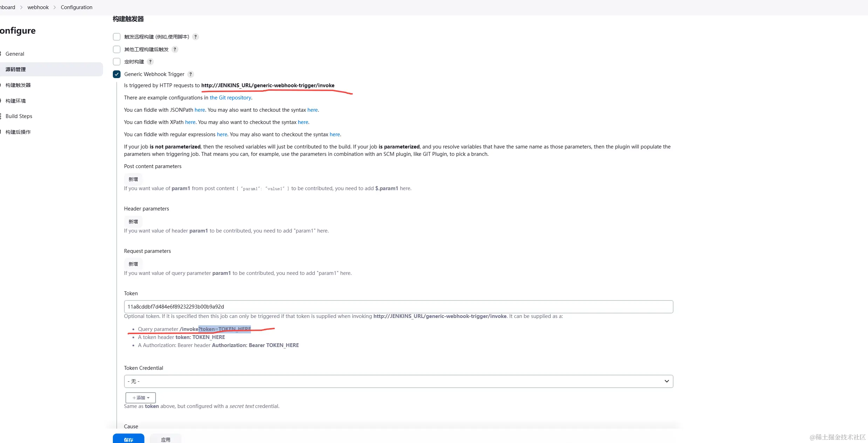Open help for Generic Webhook Trigger
This screenshot has width=868, height=443.
click(x=191, y=74)
